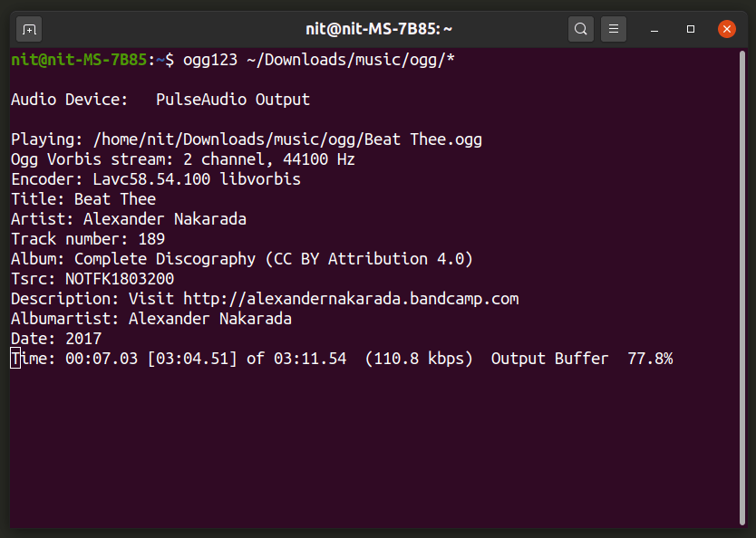Click the artist name Alexander Nakarada
This screenshot has height=538, width=756.
168,218
